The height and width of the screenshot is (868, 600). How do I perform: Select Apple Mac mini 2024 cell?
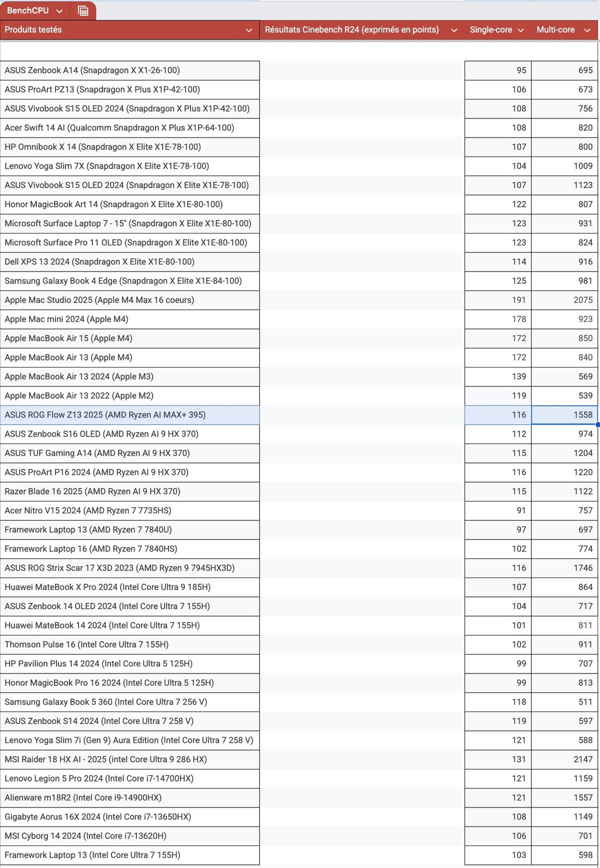click(x=130, y=319)
